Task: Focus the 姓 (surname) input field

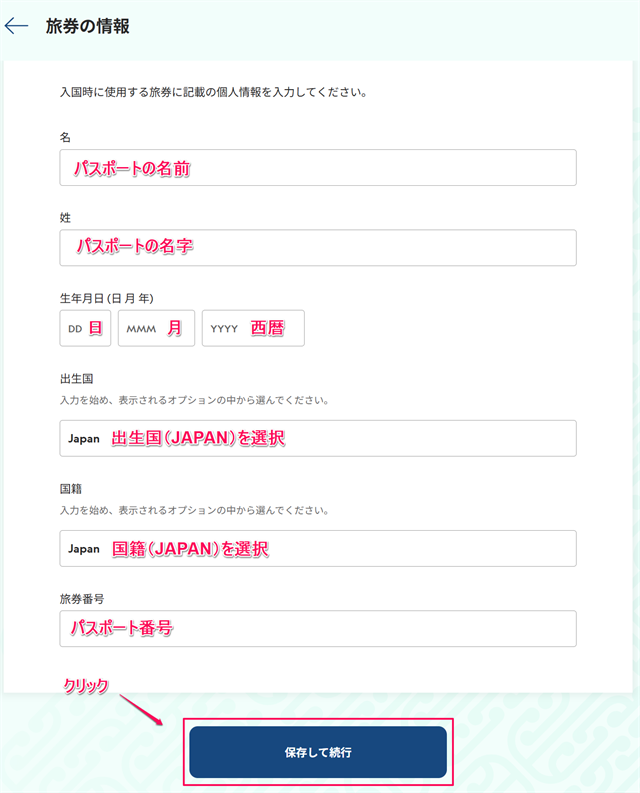Action: (317, 248)
